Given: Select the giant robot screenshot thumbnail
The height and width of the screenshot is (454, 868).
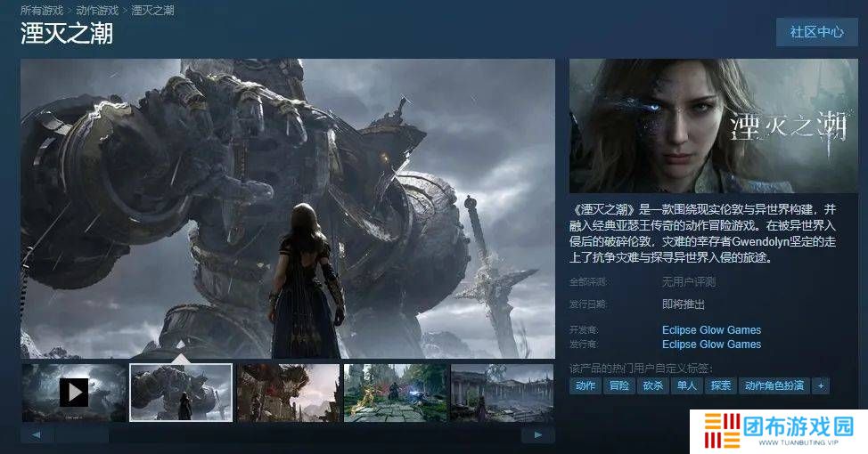Looking at the screenshot, I should [x=181, y=393].
